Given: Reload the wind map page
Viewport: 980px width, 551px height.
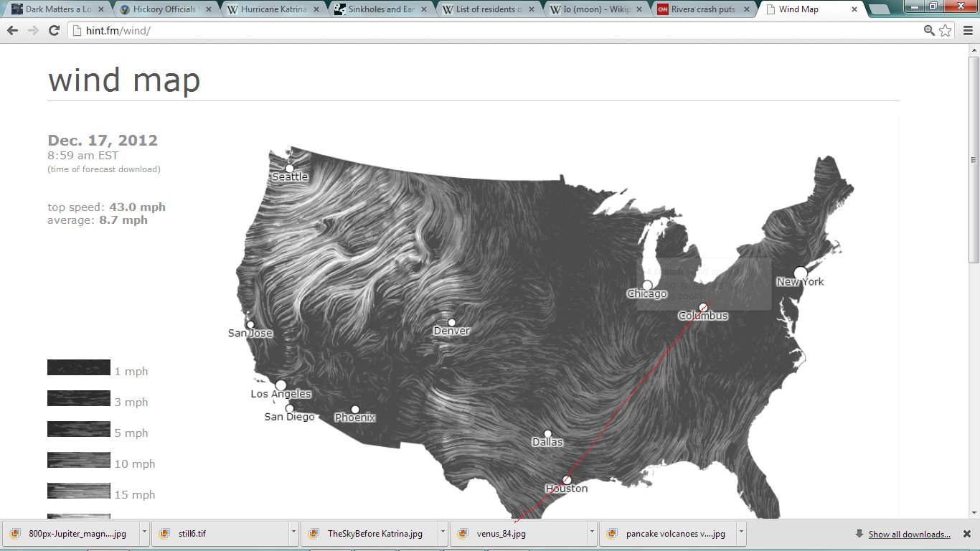Looking at the screenshot, I should point(54,31).
